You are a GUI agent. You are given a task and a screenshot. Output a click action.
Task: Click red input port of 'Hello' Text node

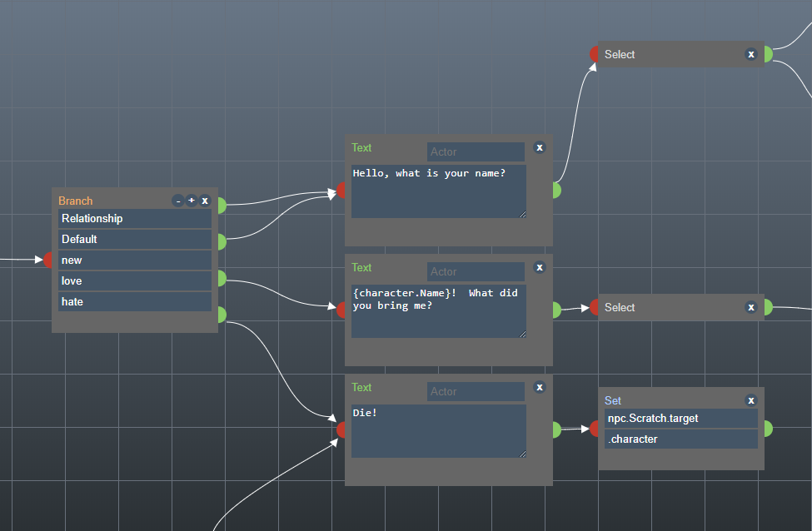[x=341, y=191]
